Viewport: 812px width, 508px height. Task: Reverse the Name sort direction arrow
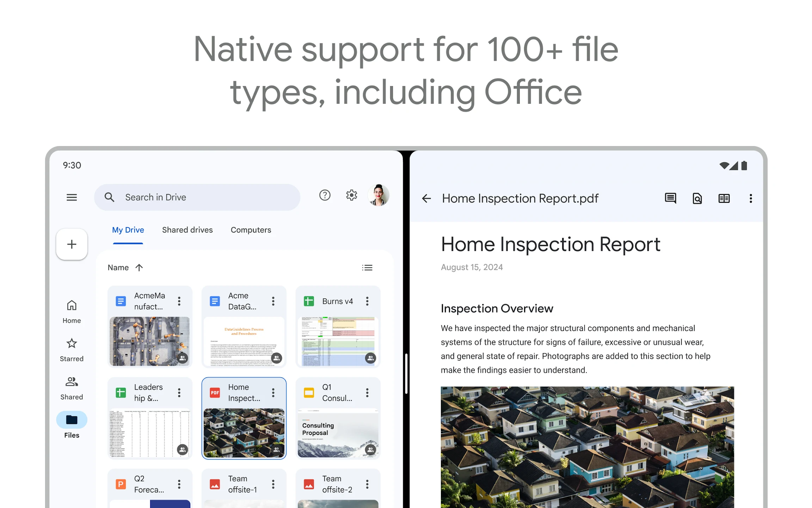[139, 267]
